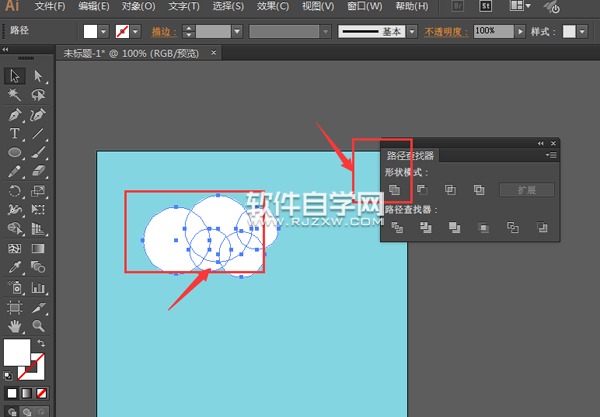Select the Width/Warp tool
This screenshot has width=600, height=417.
pos(15,209)
